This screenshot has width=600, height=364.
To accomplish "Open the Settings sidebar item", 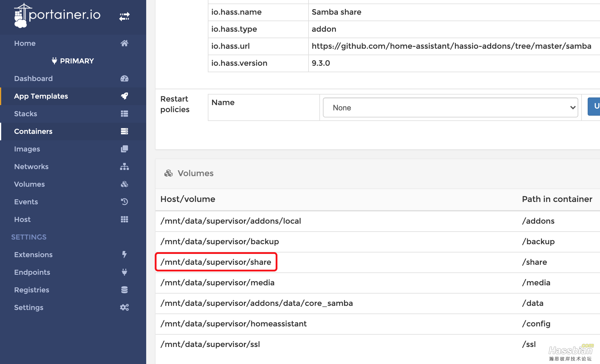I will (28, 307).
